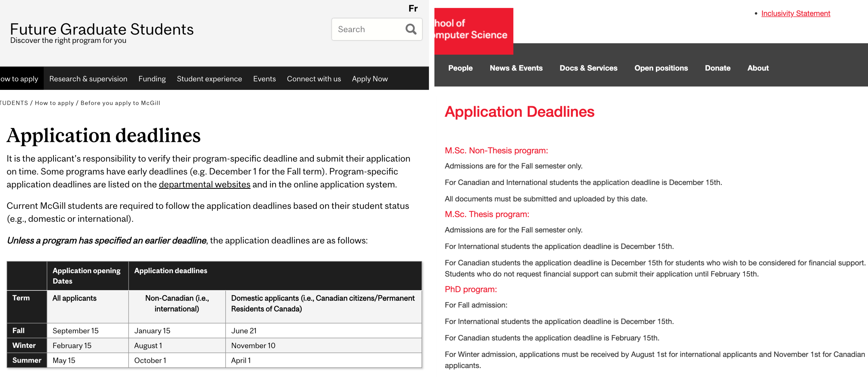Open Research & supervision menu item

pos(88,79)
